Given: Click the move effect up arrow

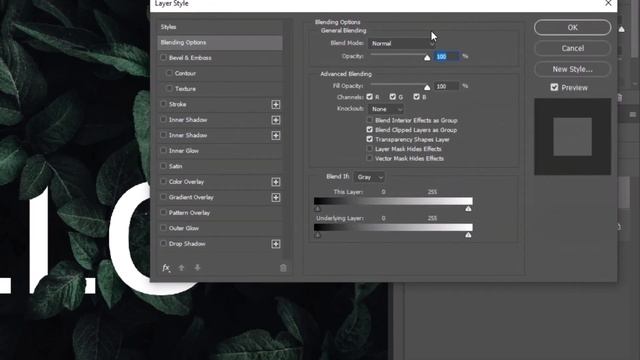Looking at the screenshot, I should 182,268.
